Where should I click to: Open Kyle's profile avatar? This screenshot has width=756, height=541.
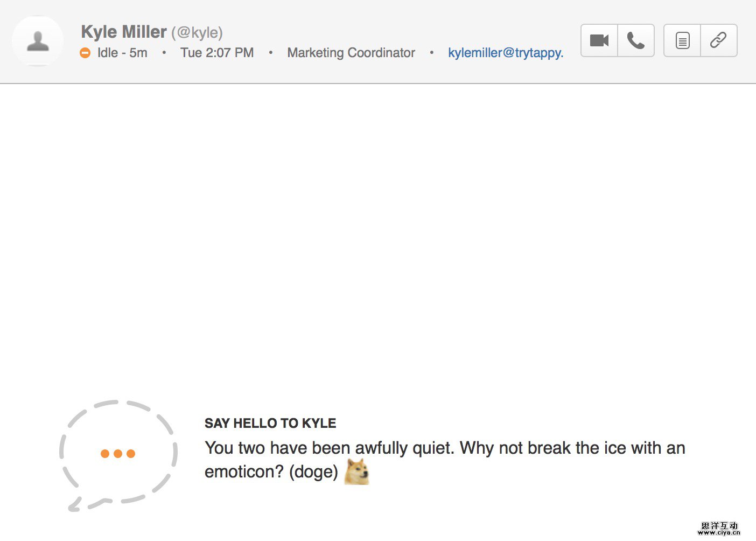click(37, 40)
